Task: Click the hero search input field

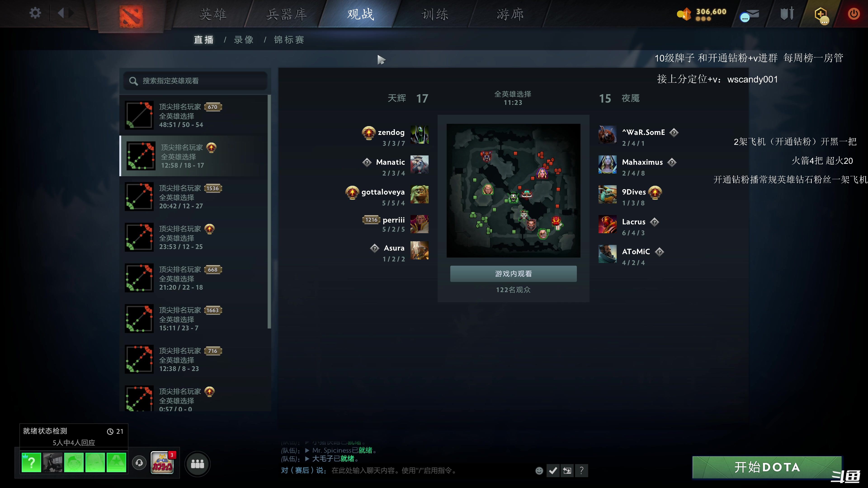Action: click(196, 81)
